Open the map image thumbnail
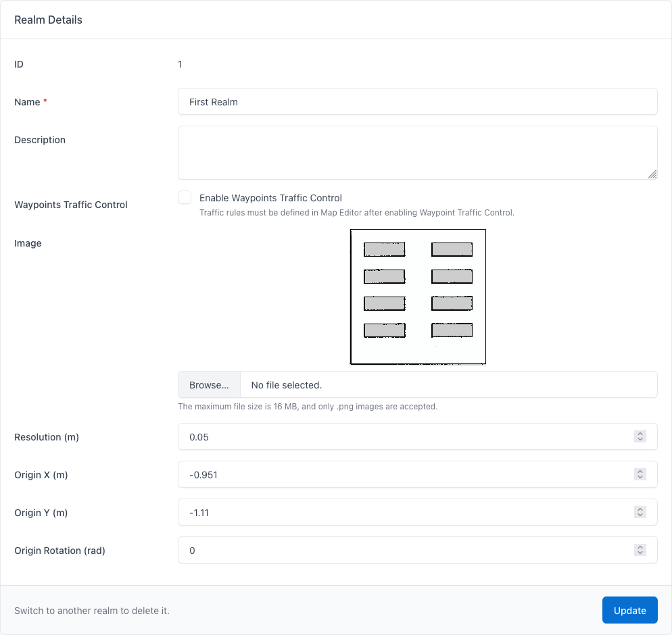Image resolution: width=672 pixels, height=635 pixels. click(x=418, y=297)
